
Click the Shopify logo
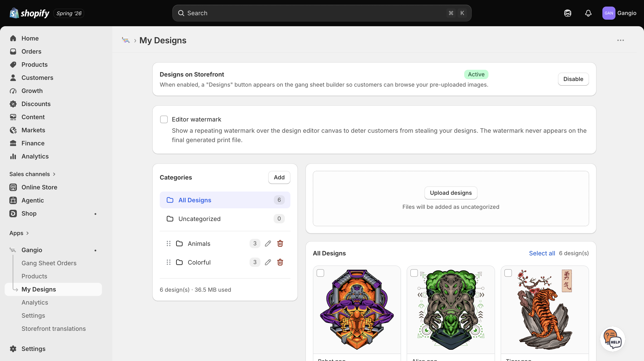tap(29, 13)
